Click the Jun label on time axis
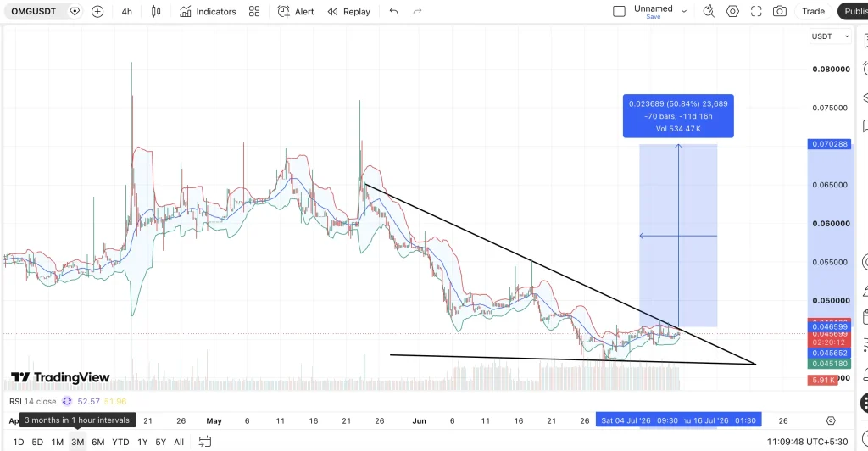Viewport: 868px width, 451px height. [x=419, y=420]
